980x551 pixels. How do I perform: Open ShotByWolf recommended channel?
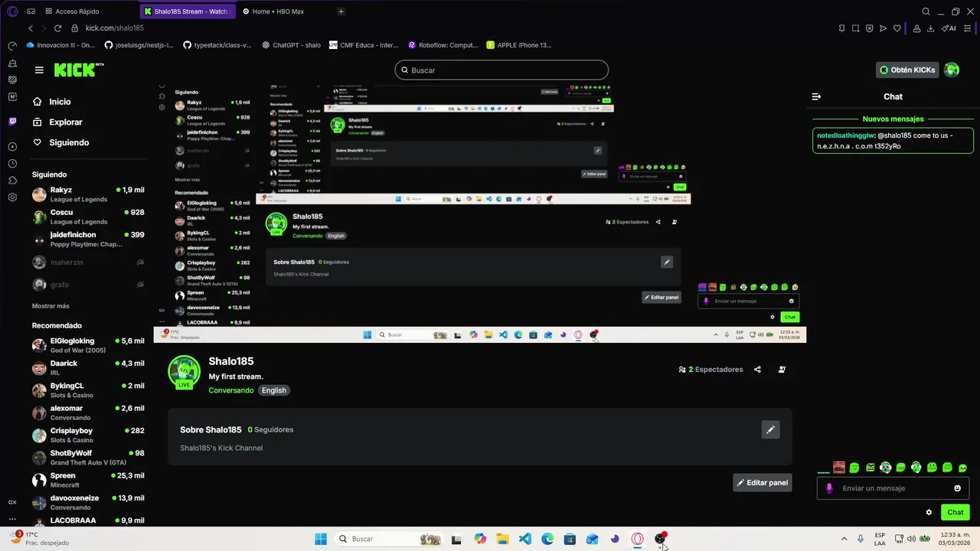[88, 458]
